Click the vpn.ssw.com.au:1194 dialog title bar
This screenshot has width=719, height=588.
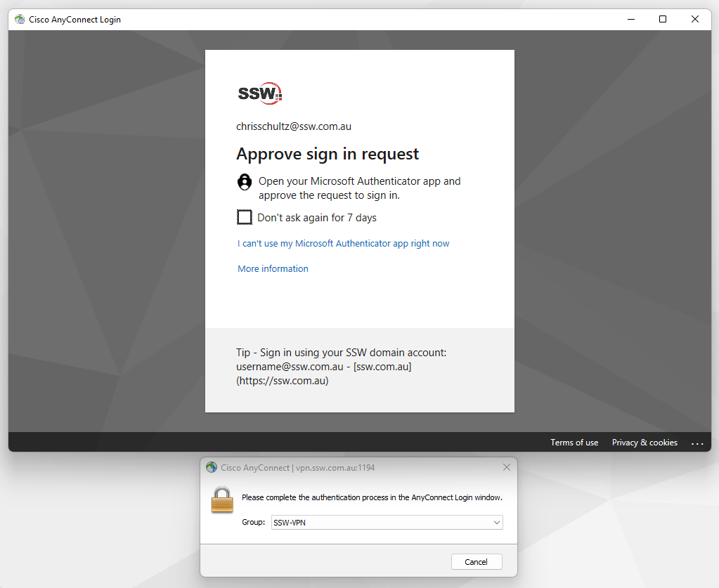click(351, 468)
